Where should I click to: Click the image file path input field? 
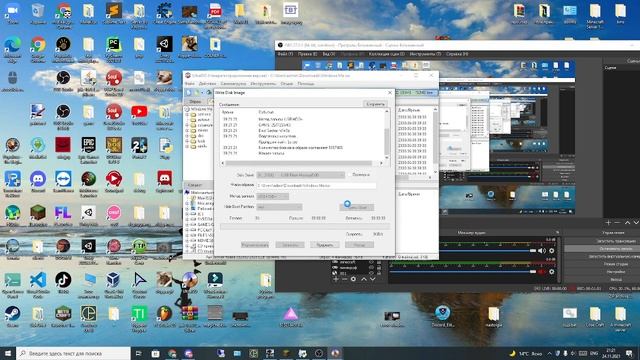tap(316, 185)
